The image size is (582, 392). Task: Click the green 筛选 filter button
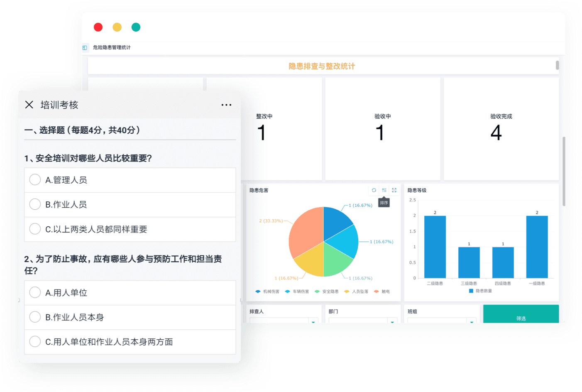(521, 314)
